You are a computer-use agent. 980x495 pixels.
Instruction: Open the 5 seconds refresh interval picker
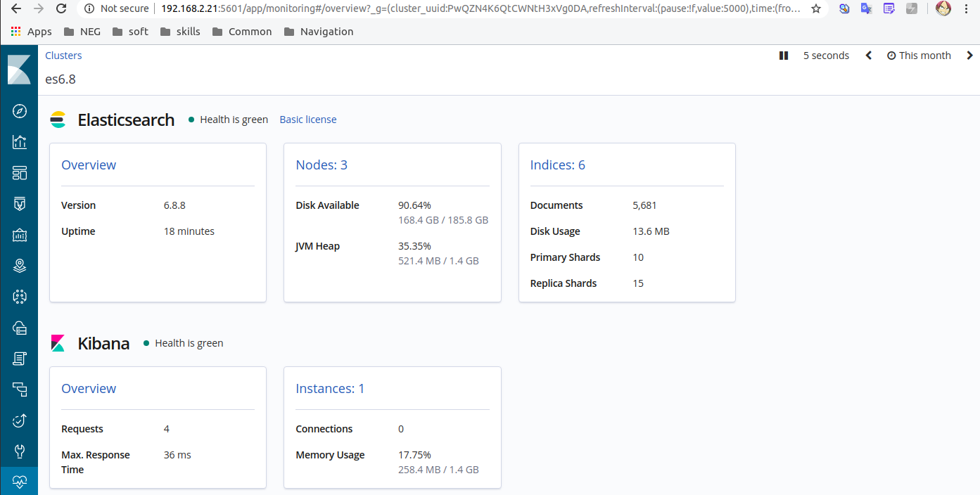tap(826, 56)
